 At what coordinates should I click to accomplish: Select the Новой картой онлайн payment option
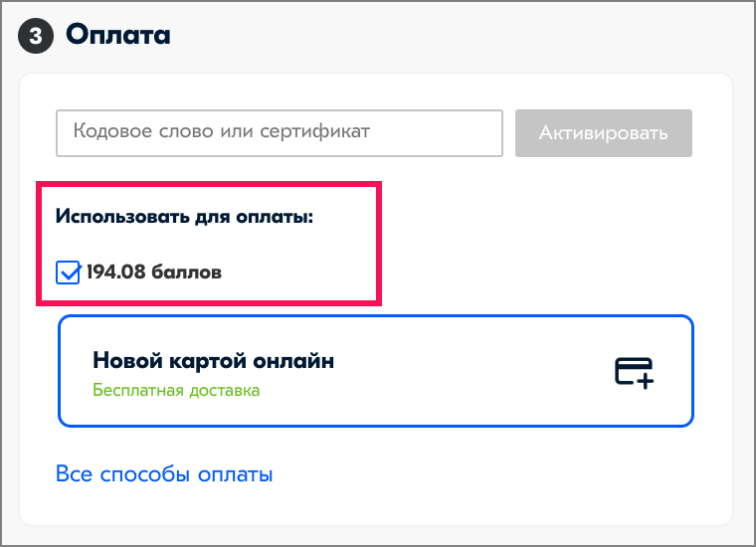tap(376, 371)
